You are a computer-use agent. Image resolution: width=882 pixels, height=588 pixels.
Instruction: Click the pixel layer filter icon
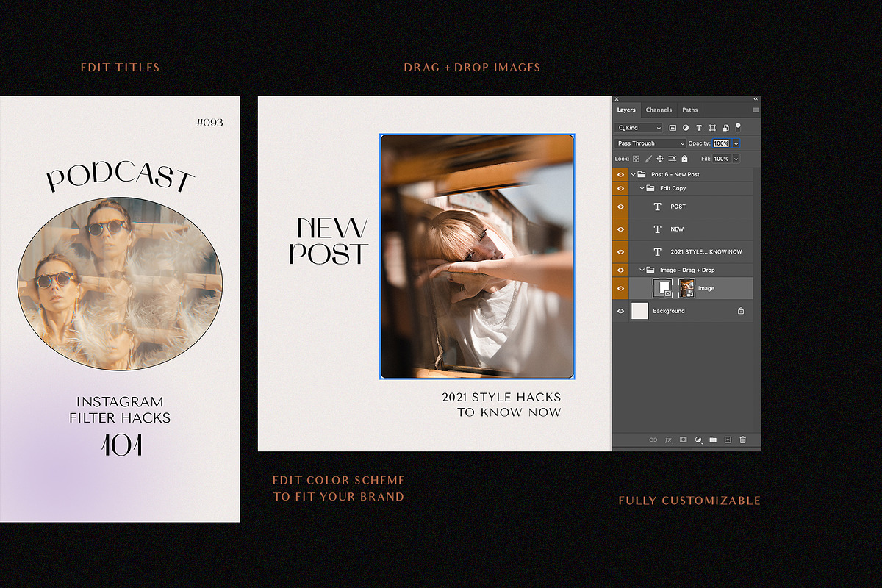673,128
